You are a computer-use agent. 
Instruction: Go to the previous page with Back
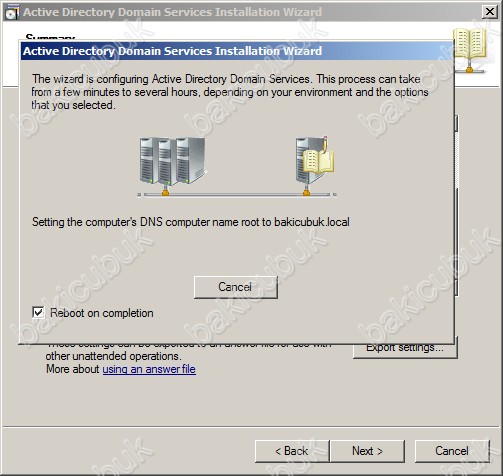pyautogui.click(x=292, y=451)
